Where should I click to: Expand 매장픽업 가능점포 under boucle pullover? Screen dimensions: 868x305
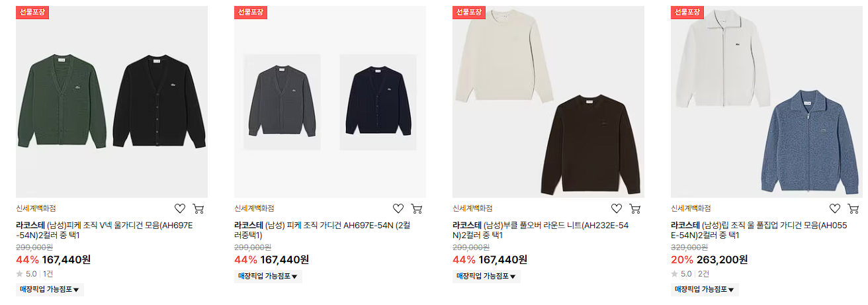pyautogui.click(x=486, y=276)
